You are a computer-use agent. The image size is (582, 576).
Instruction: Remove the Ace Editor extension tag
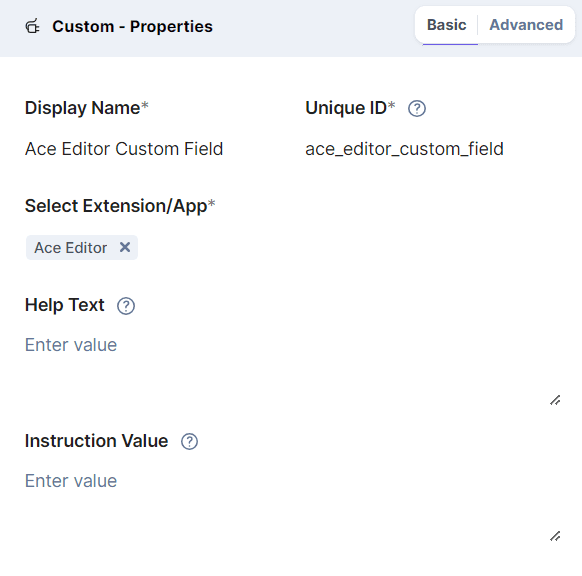point(125,247)
